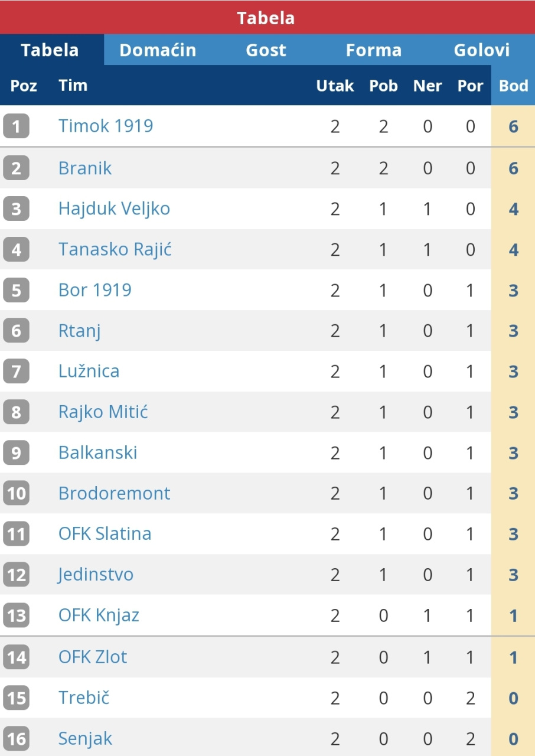The height and width of the screenshot is (756, 535).
Task: Click the position 1 badge
Action: [16, 126]
